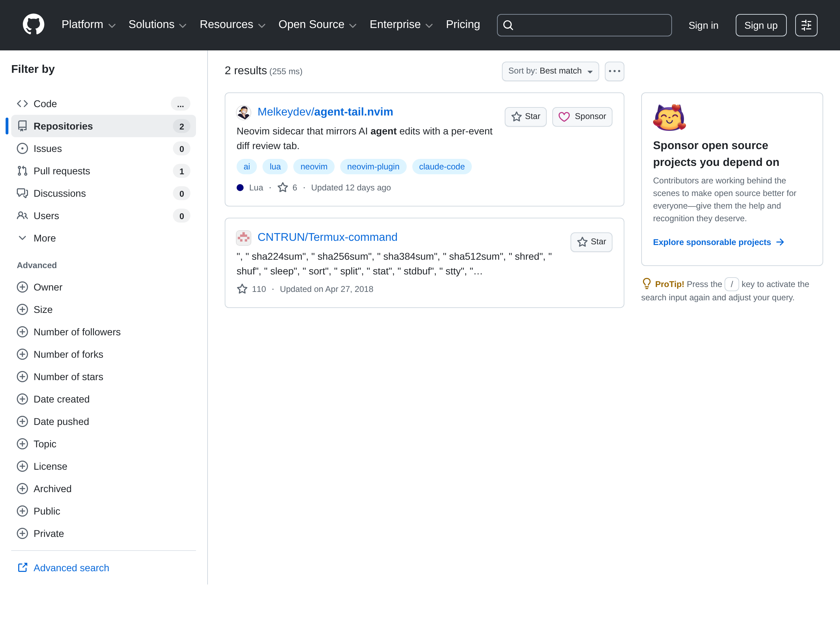Image resolution: width=840 pixels, height=630 pixels.
Task: Click Sign in
Action: pyautogui.click(x=703, y=25)
